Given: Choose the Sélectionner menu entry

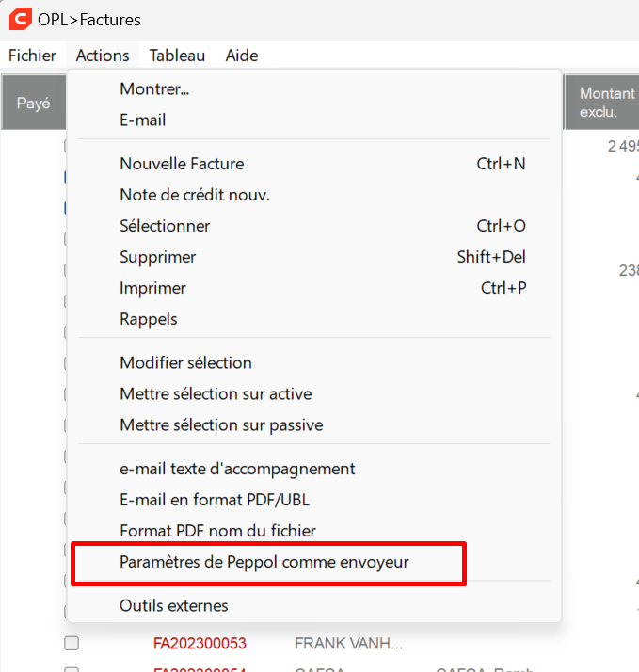Looking at the screenshot, I should point(314,226).
